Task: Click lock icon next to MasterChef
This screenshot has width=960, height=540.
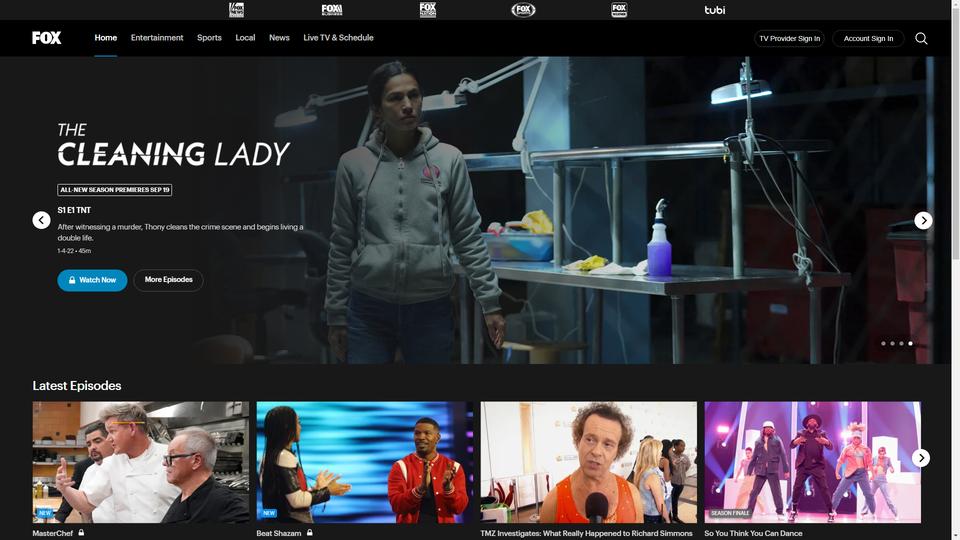Action: [x=81, y=533]
